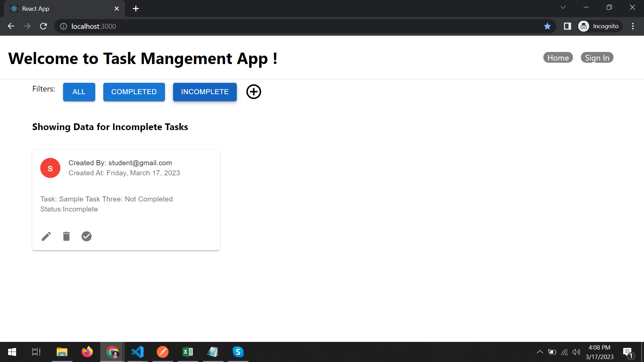Show hidden system tray icons

point(540,352)
